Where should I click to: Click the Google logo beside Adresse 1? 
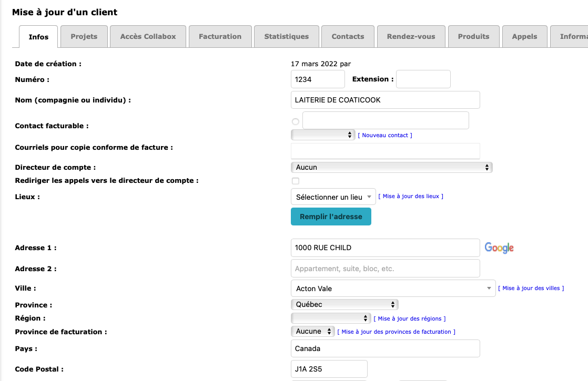point(499,248)
